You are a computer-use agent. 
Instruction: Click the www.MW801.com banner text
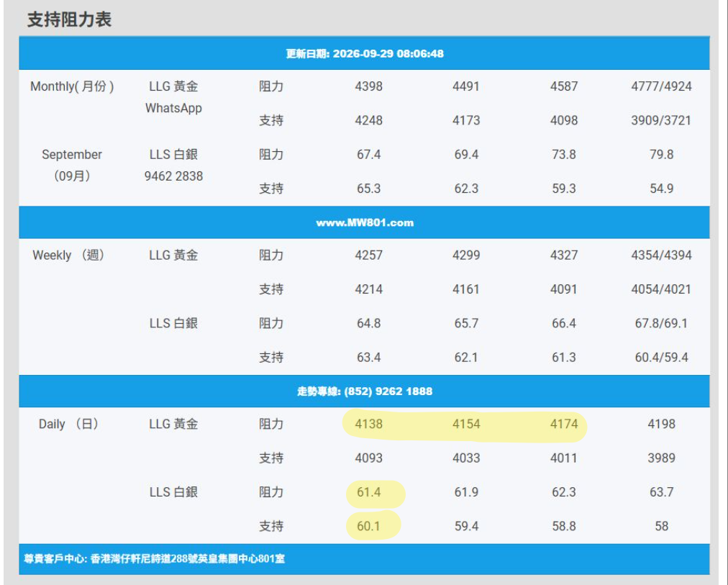click(365, 223)
